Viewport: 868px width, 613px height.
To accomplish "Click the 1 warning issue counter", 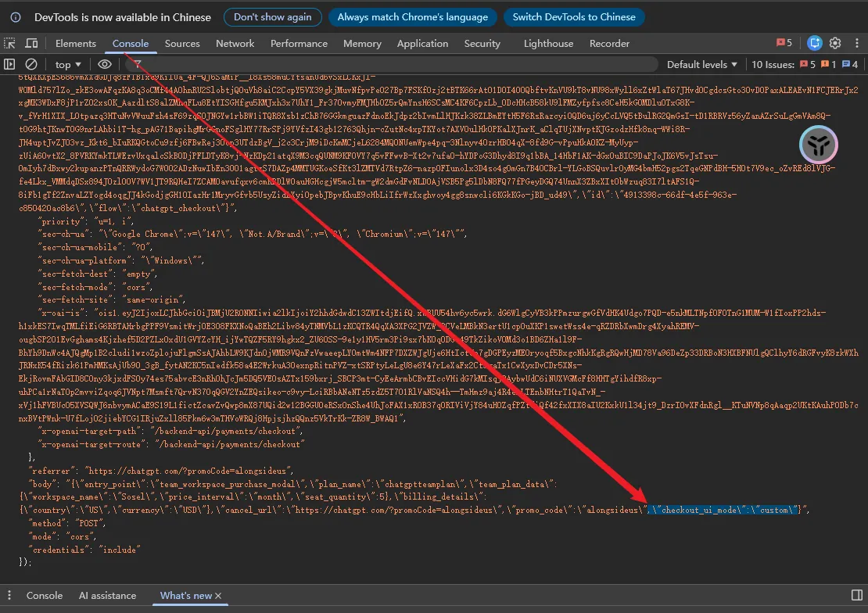I will [x=829, y=65].
